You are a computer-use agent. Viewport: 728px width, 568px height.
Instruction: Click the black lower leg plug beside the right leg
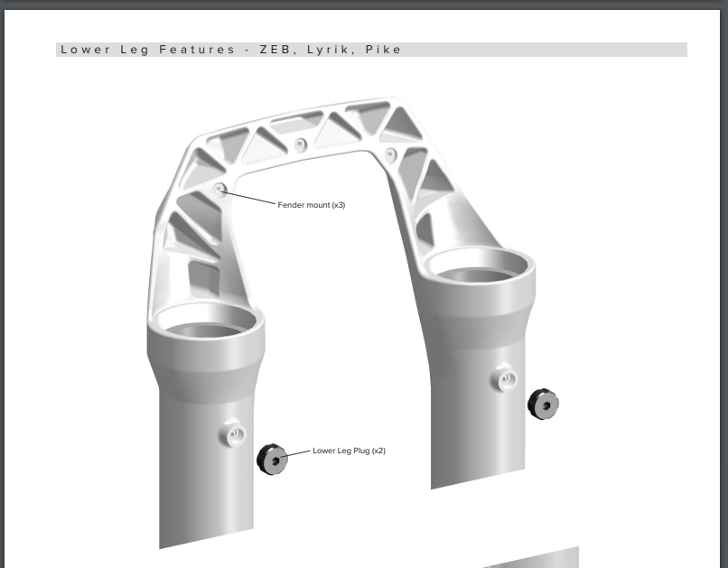pos(543,405)
